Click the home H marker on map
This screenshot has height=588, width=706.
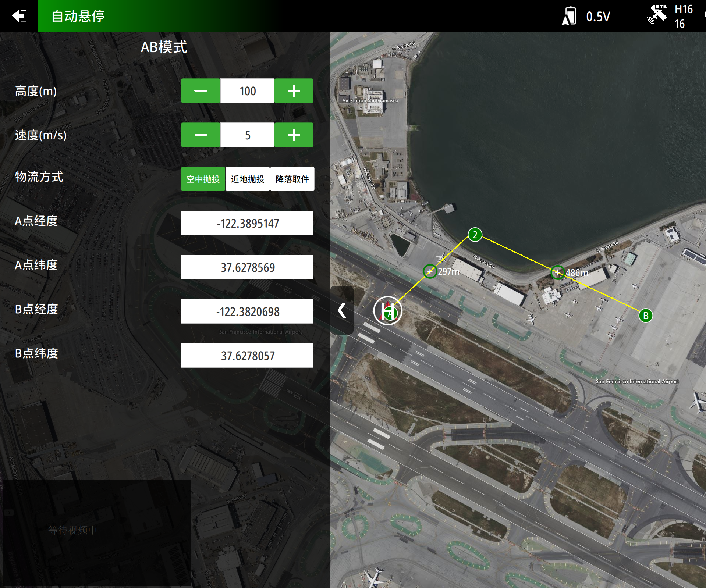click(388, 311)
